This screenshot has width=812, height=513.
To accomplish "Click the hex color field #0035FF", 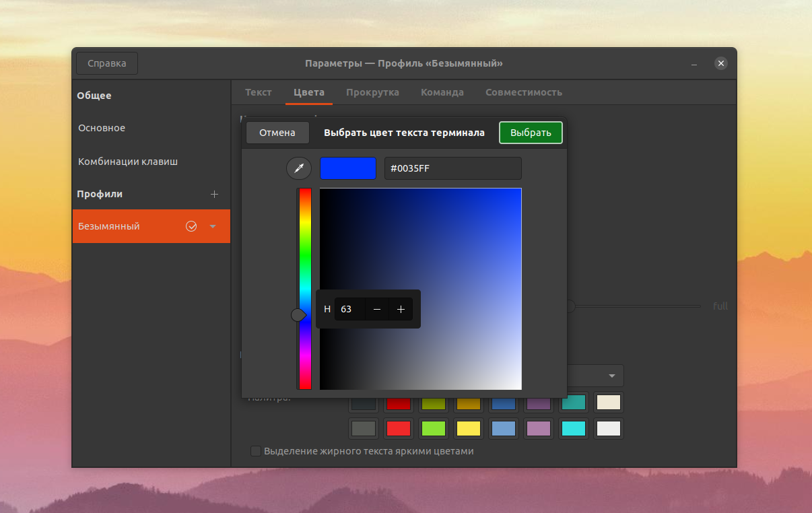I will (x=453, y=168).
